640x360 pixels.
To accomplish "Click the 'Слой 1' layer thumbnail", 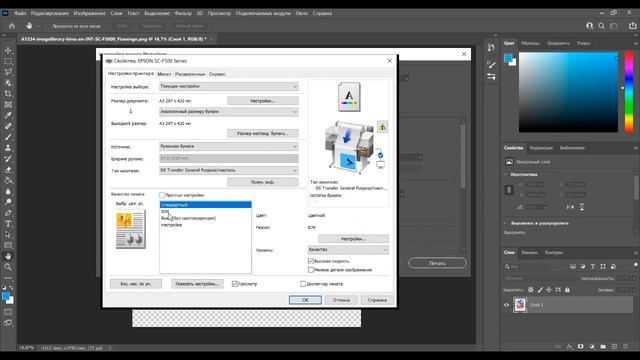I will tap(520, 305).
